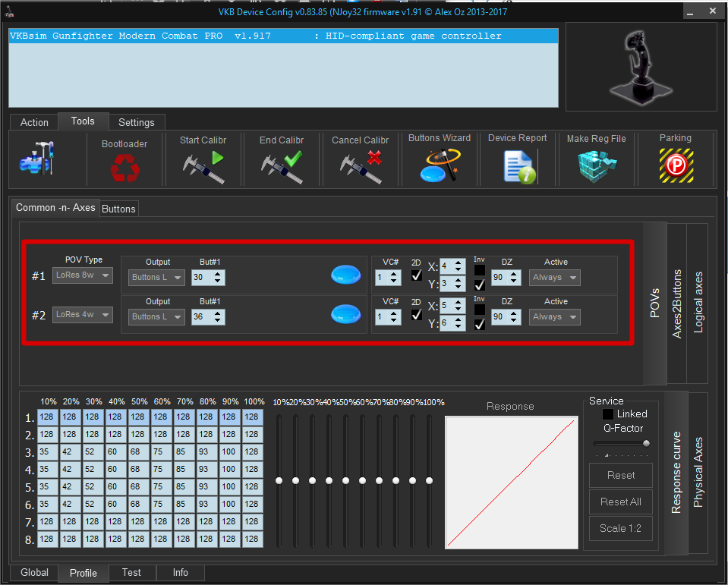
Task: Click the Scale 1:2 button
Action: coord(621,528)
